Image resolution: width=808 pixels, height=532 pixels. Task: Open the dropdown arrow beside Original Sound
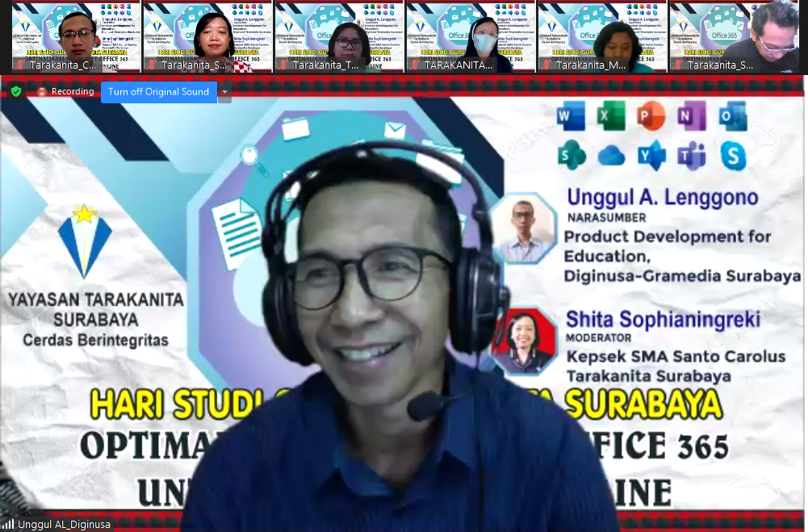pyautogui.click(x=224, y=92)
